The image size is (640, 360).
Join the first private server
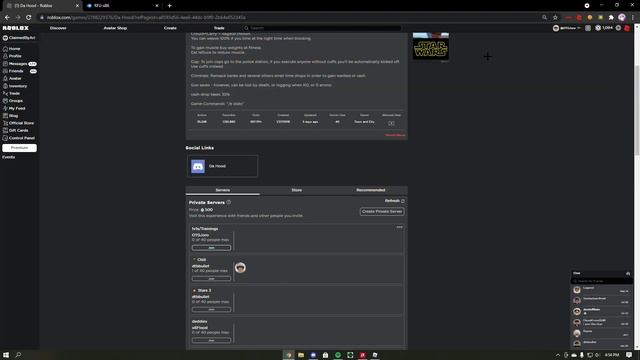coord(211,248)
